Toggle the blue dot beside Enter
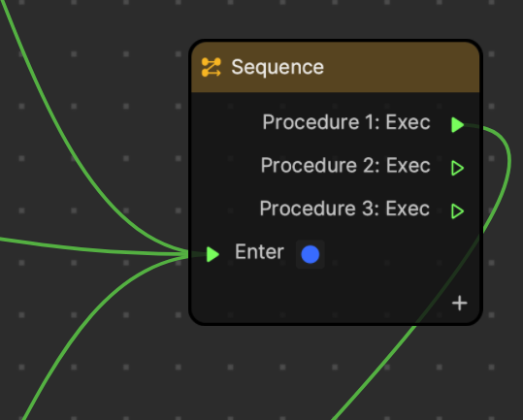This screenshot has width=523, height=420. 311,254
